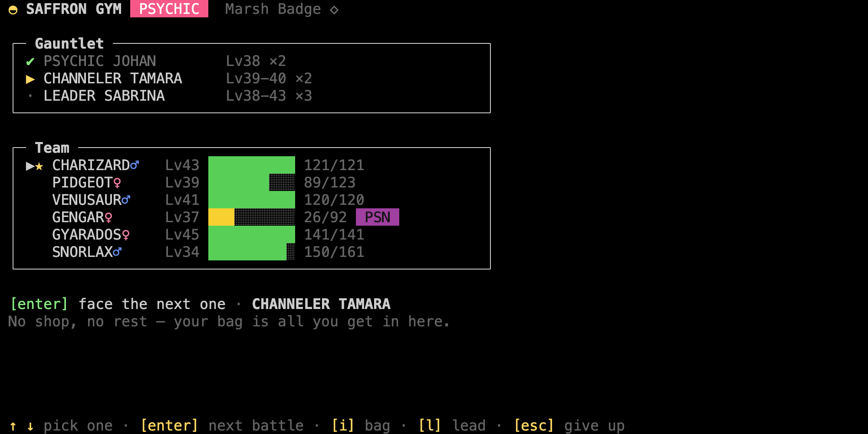Click the male symbol after CHARIZARD

tap(135, 165)
